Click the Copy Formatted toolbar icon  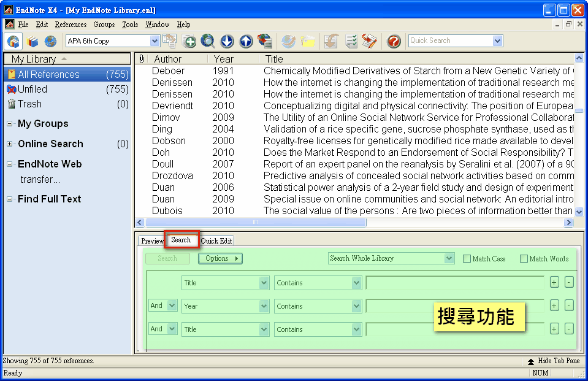tap(170, 41)
